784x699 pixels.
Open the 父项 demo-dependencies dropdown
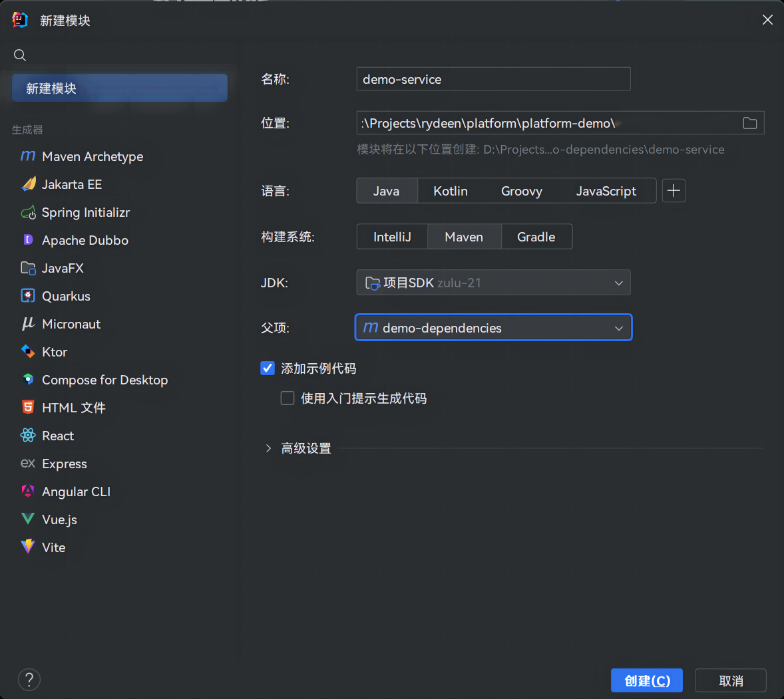[494, 328]
